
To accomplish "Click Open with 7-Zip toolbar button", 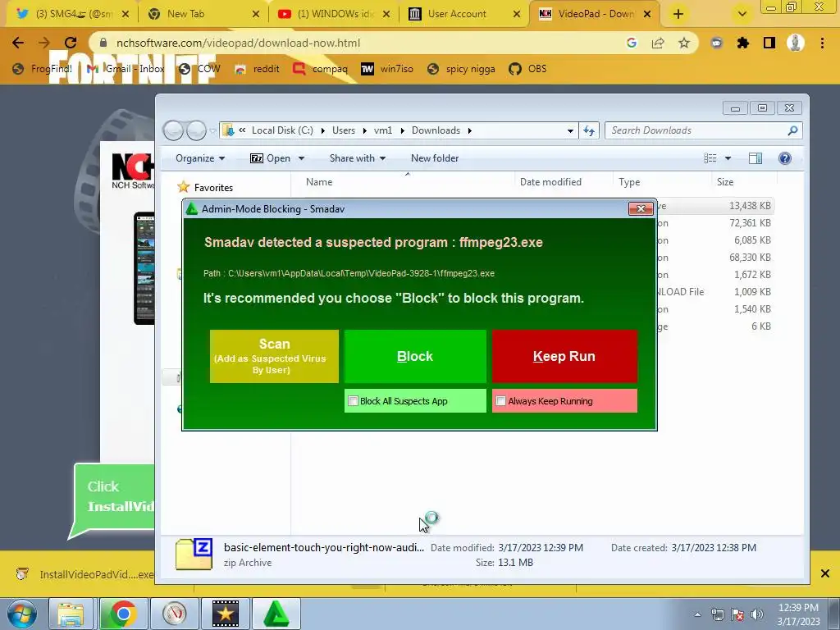I will coord(271,158).
